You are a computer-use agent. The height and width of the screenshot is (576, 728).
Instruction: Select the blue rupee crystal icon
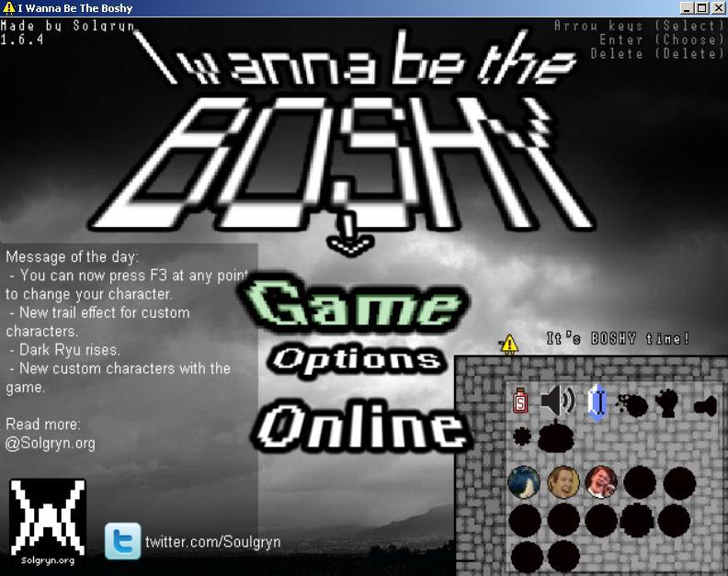tap(597, 402)
